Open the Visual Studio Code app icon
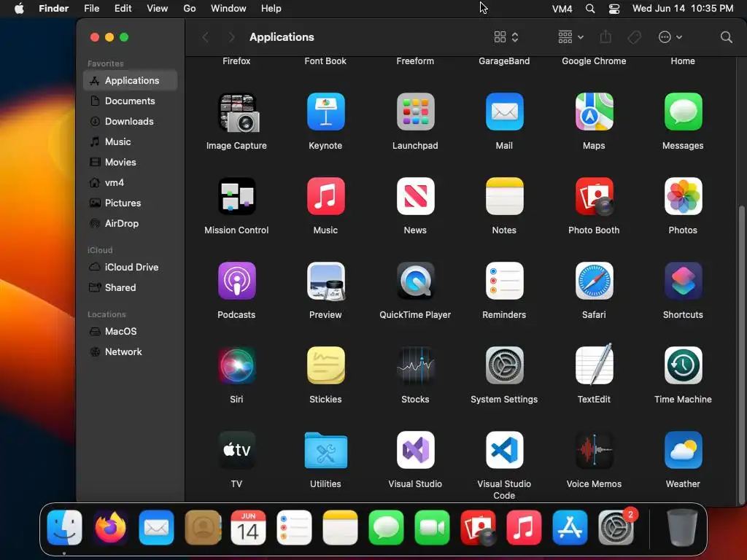The image size is (747, 560). coord(505,450)
